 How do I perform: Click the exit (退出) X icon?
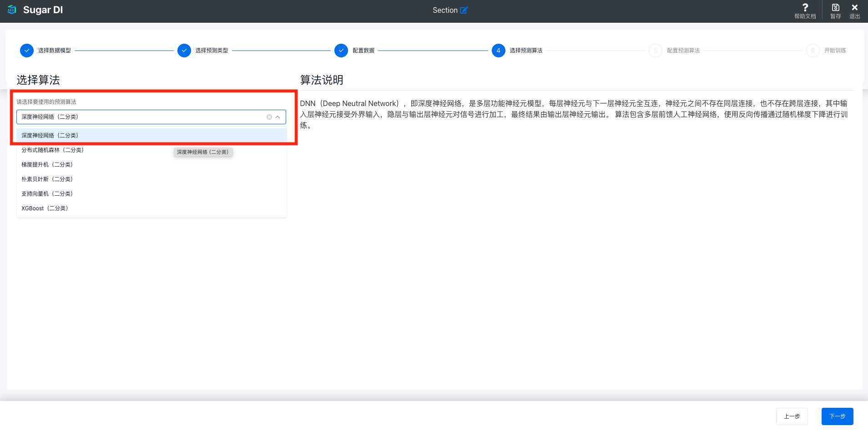pos(855,7)
